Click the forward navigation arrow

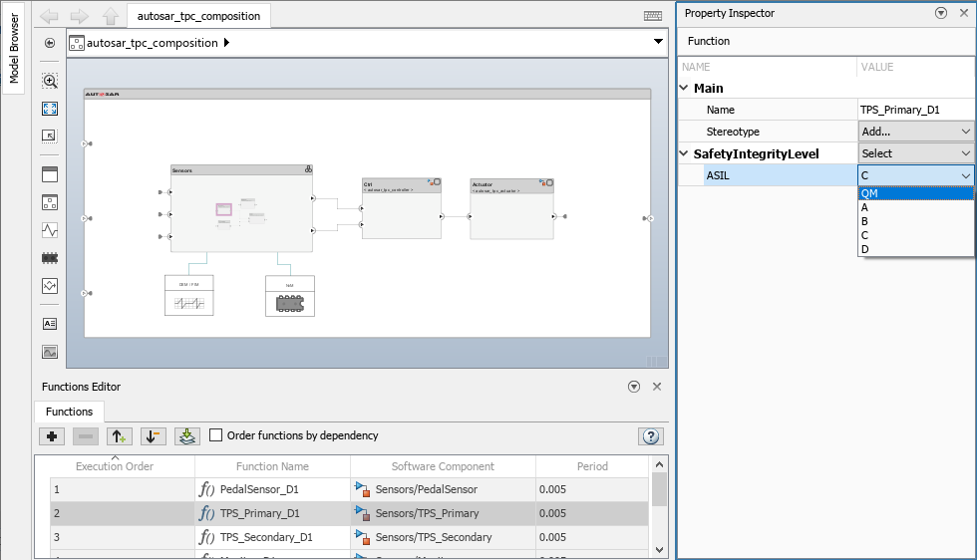pyautogui.click(x=79, y=16)
